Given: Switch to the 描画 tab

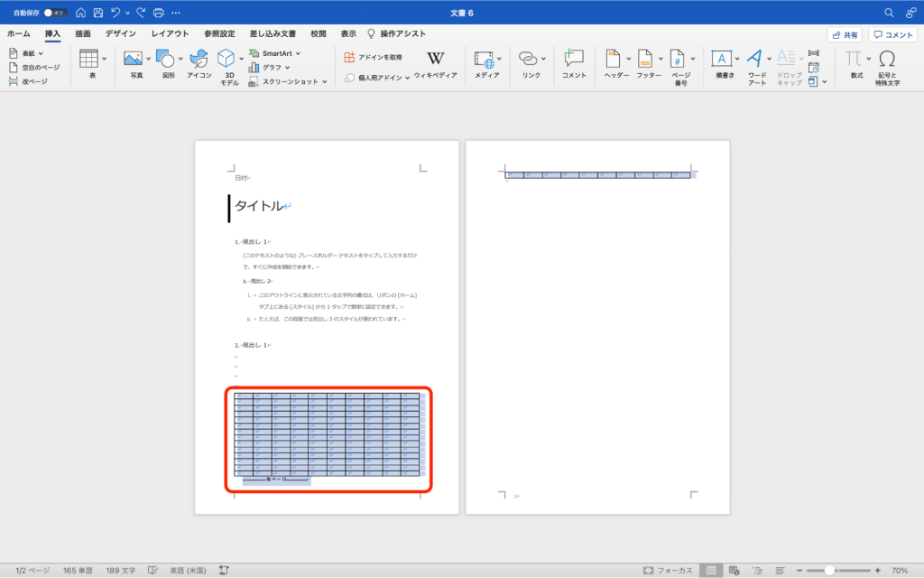Looking at the screenshot, I should [83, 33].
